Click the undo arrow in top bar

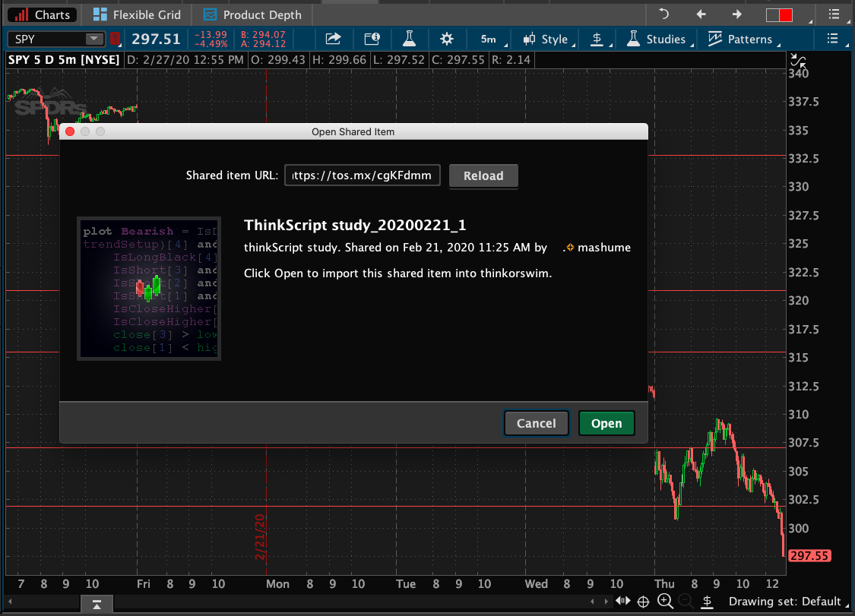pos(663,14)
